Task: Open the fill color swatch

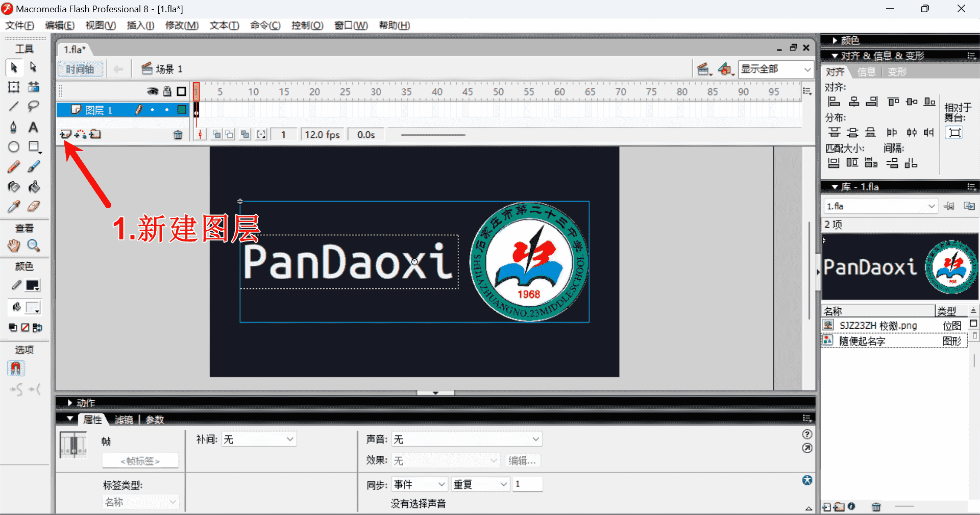Action: tap(33, 308)
